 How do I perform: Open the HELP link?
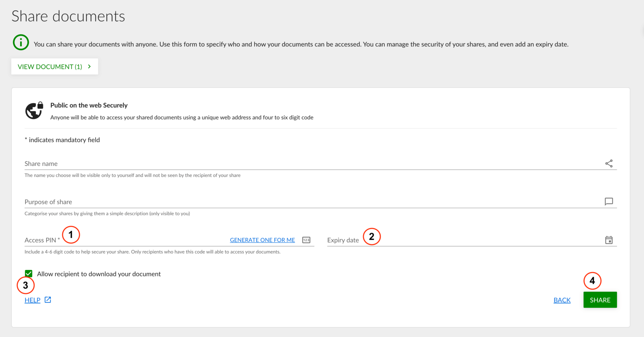(x=33, y=300)
